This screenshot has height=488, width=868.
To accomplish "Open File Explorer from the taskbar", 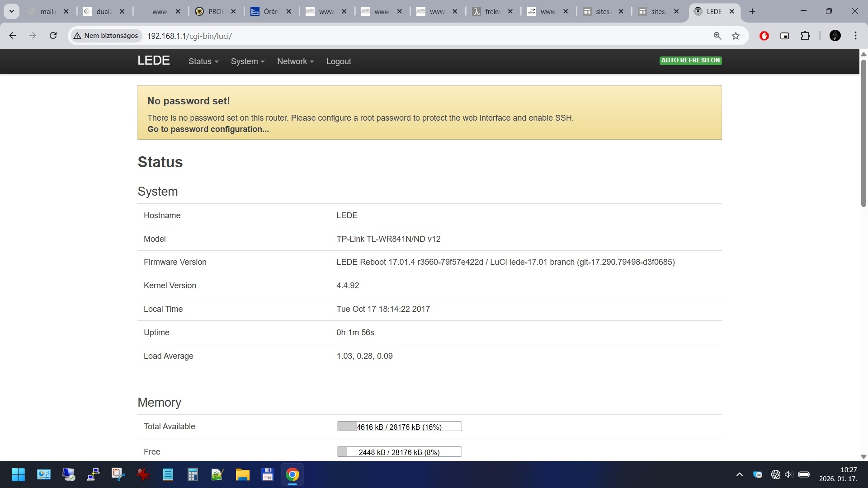I will (x=242, y=474).
